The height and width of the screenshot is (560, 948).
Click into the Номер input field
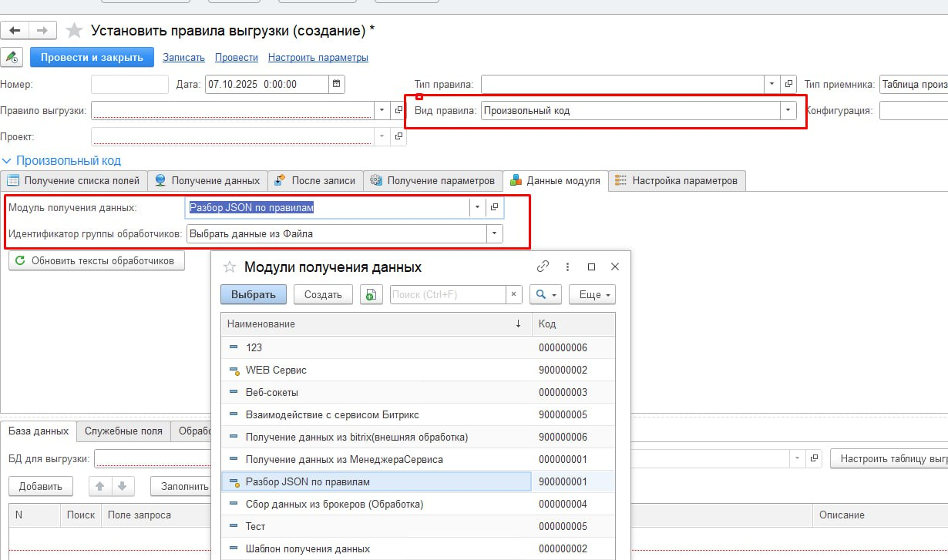(x=129, y=85)
